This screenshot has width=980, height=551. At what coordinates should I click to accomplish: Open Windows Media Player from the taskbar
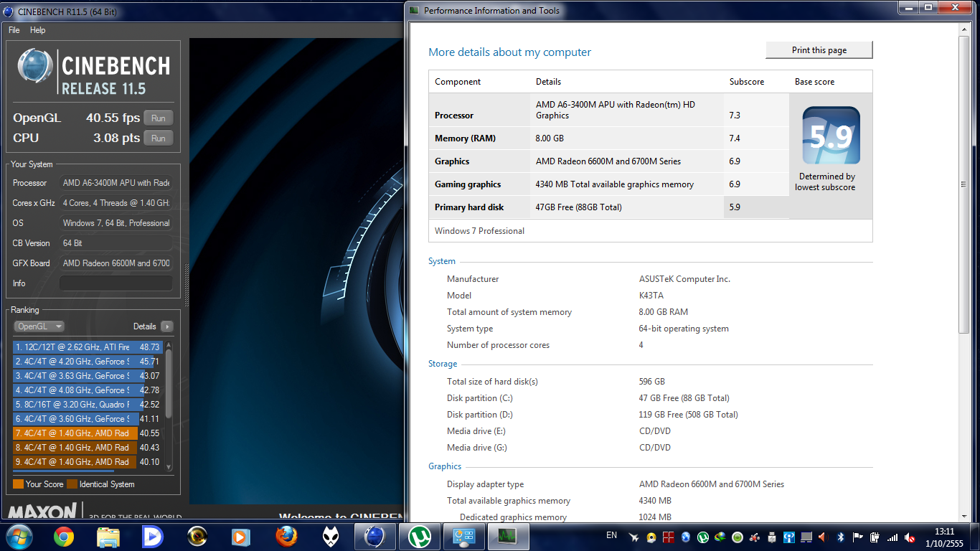click(241, 537)
